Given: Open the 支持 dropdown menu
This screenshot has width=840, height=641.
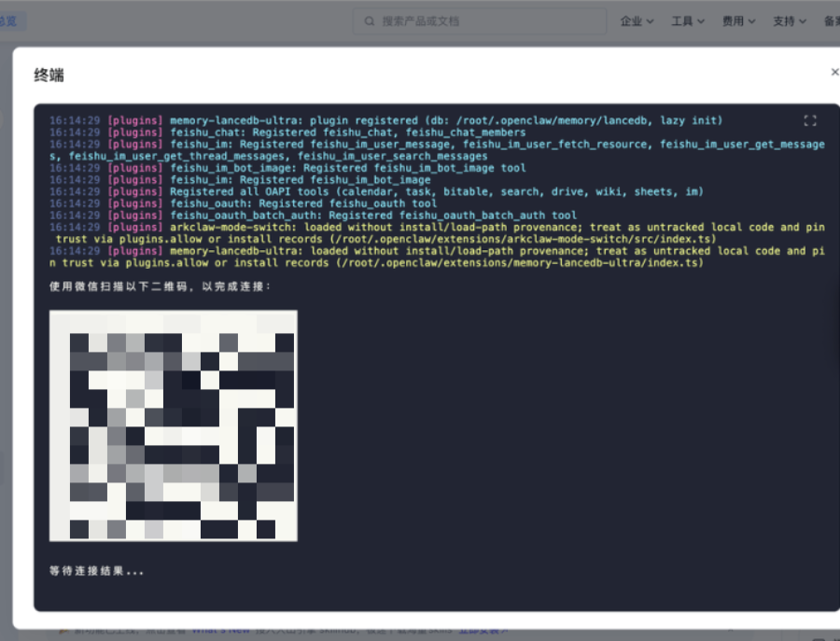Looking at the screenshot, I should [789, 21].
